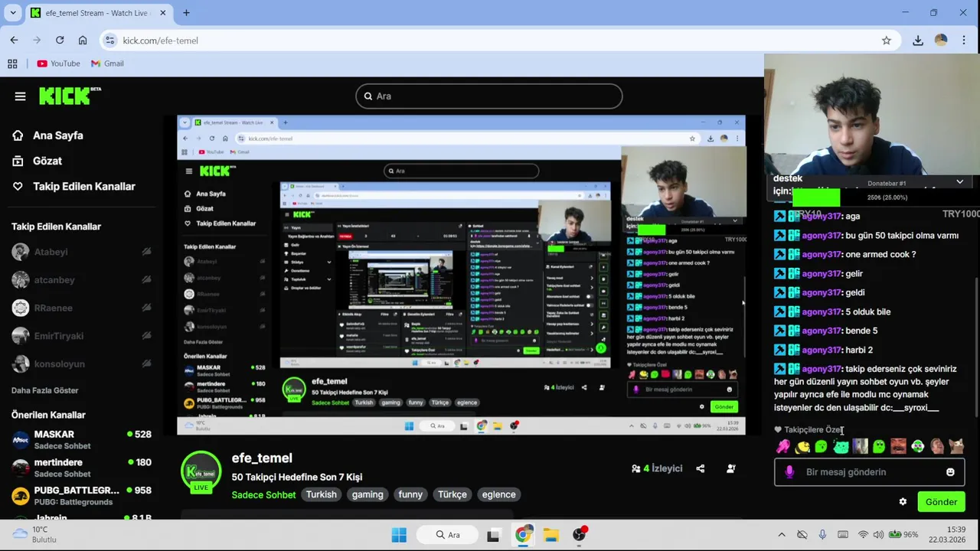The width and height of the screenshot is (980, 551).
Task: Insert the yellow bee emote
Action: pyautogui.click(x=802, y=446)
